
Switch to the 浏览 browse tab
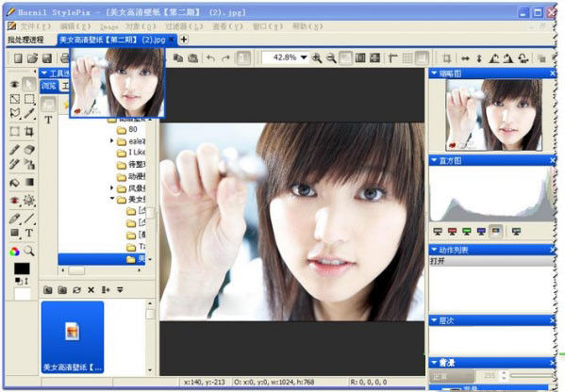coord(49,86)
